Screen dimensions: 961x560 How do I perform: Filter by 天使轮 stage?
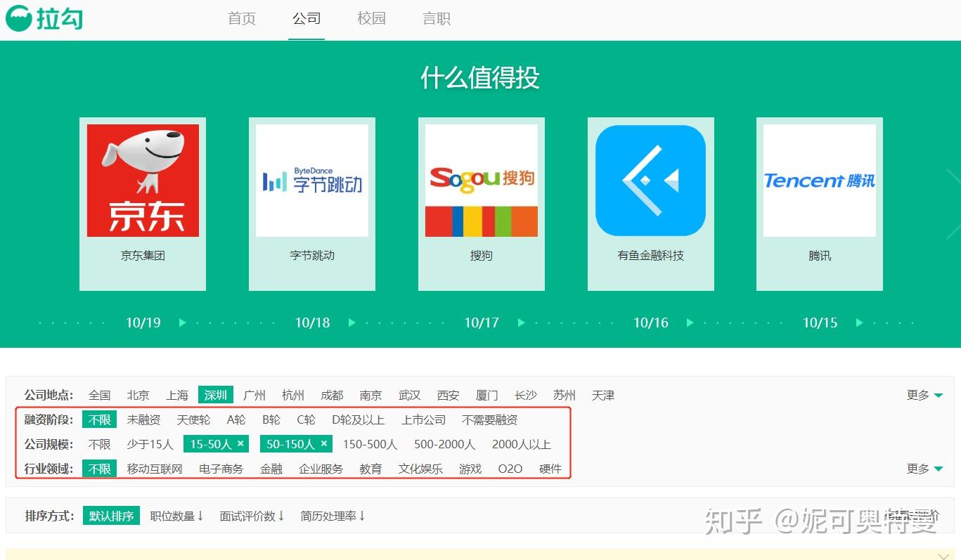pyautogui.click(x=193, y=419)
